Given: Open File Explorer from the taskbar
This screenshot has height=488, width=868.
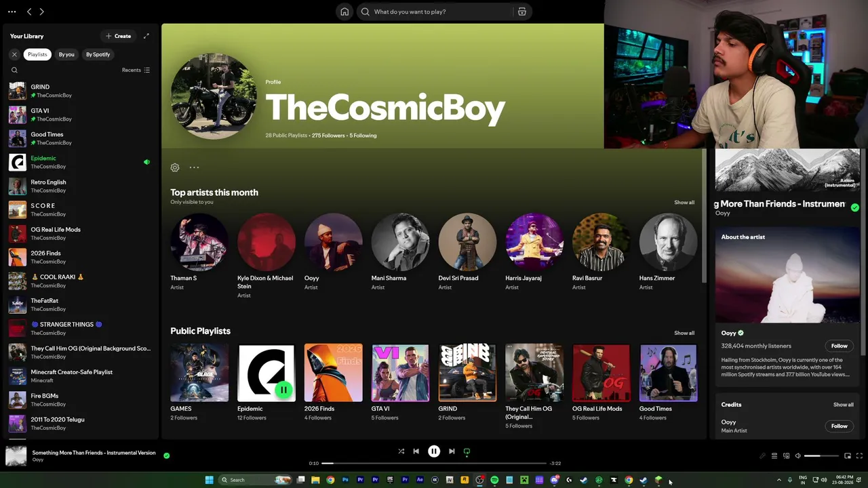Looking at the screenshot, I should tap(315, 480).
